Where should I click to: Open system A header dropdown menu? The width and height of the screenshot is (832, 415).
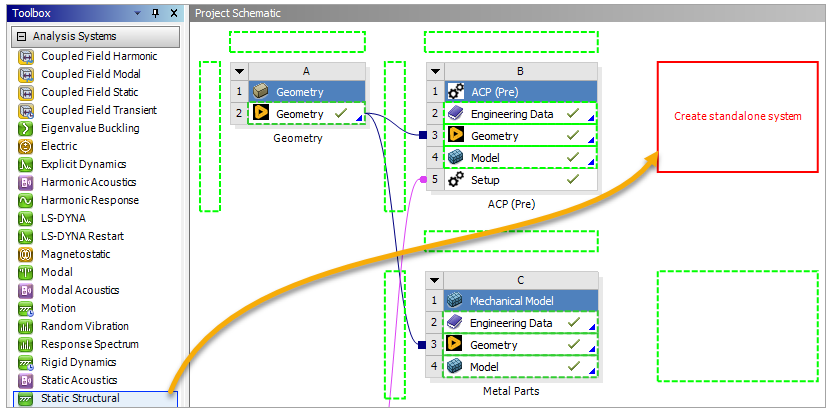(240, 71)
